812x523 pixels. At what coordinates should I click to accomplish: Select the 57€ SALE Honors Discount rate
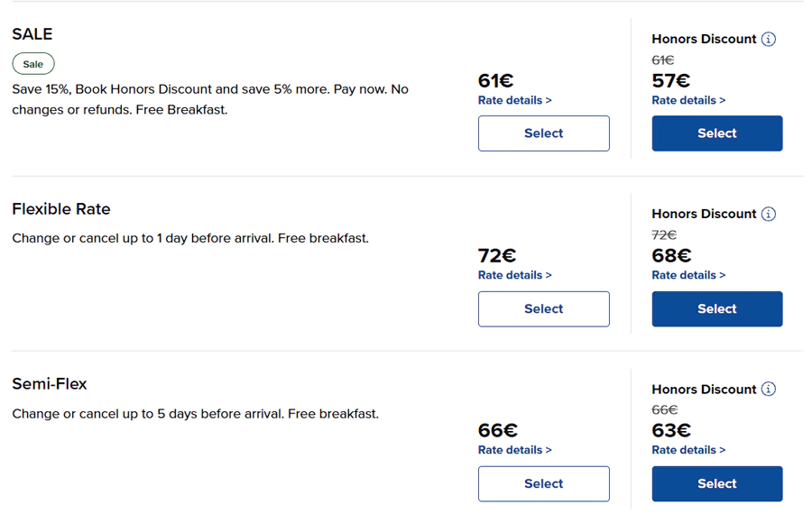[716, 133]
